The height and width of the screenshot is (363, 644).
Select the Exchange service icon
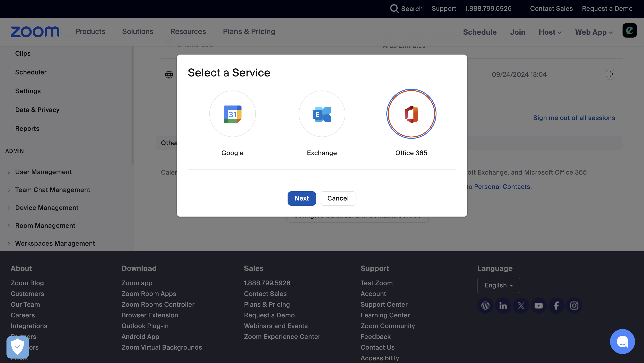coord(322,114)
